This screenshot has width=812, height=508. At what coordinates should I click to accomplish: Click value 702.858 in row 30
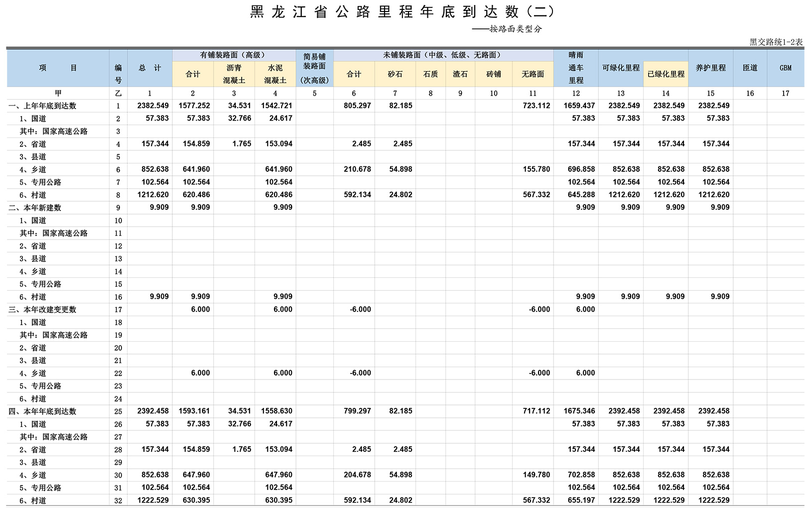point(581,475)
